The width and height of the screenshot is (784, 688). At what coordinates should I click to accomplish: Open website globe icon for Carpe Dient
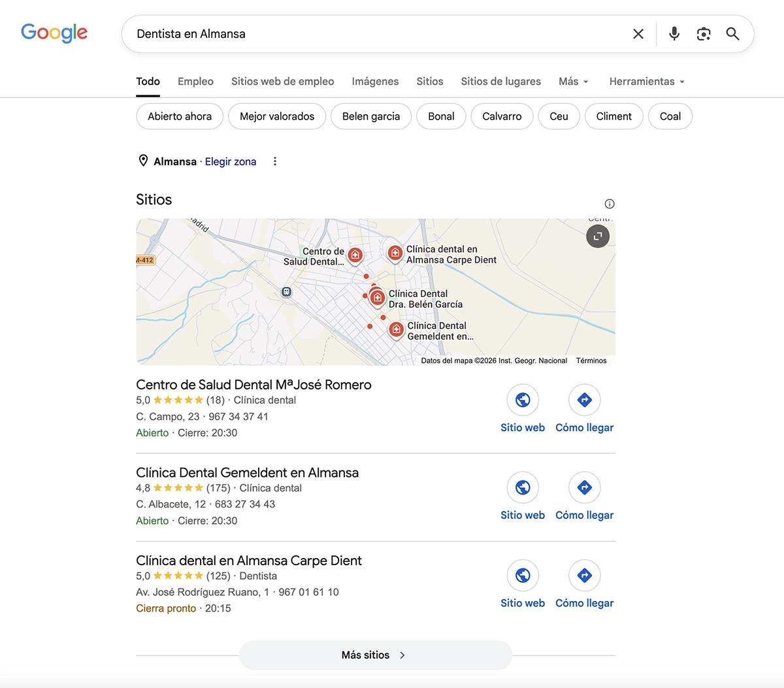pos(523,576)
